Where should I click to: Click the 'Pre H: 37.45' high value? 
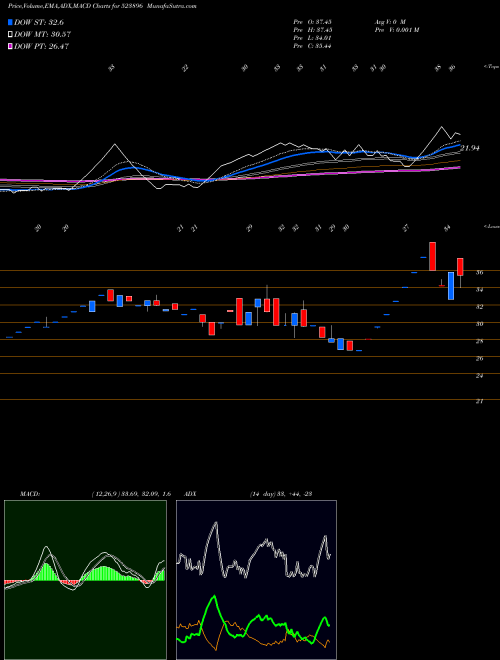[x=312, y=30]
